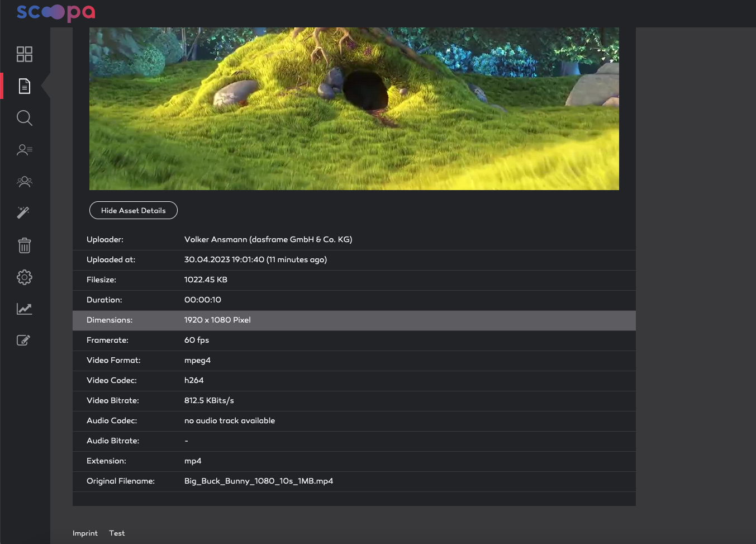Select the bitrate value 812.5 KBits/s

point(209,400)
